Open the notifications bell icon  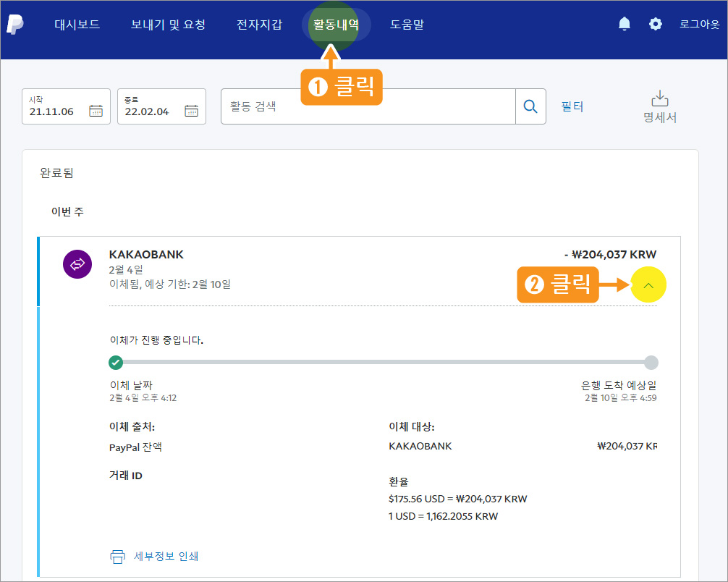coord(625,24)
